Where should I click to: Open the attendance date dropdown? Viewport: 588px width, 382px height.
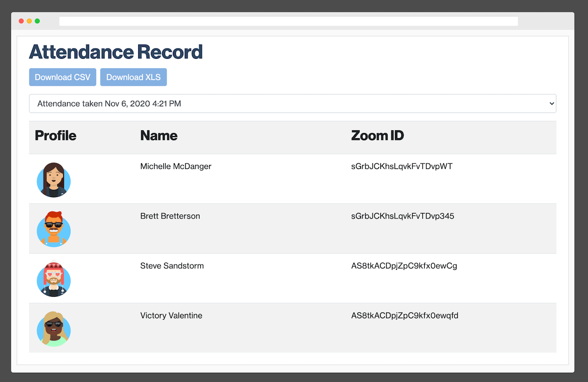(x=293, y=103)
